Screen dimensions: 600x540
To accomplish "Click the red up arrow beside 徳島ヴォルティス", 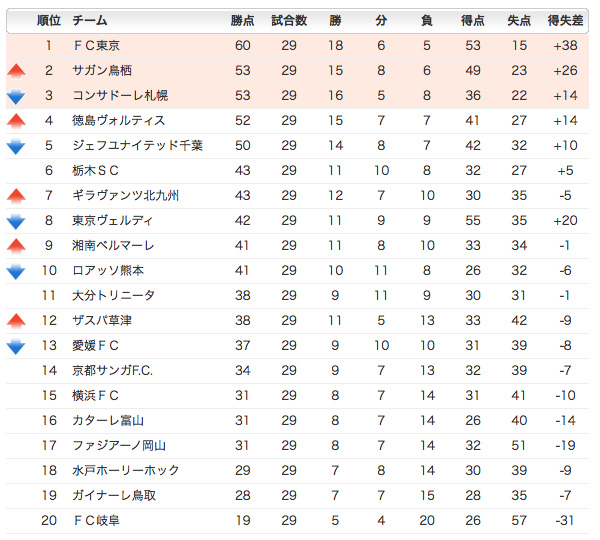I will (x=16, y=121).
